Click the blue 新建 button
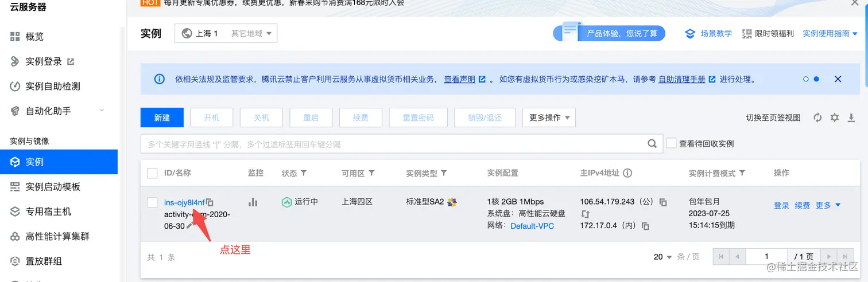 [x=162, y=117]
